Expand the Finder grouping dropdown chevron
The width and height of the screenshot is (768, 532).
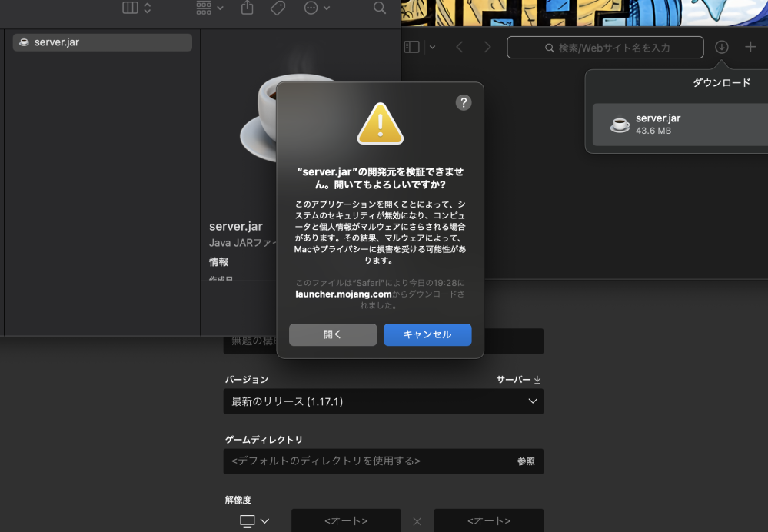tap(220, 8)
